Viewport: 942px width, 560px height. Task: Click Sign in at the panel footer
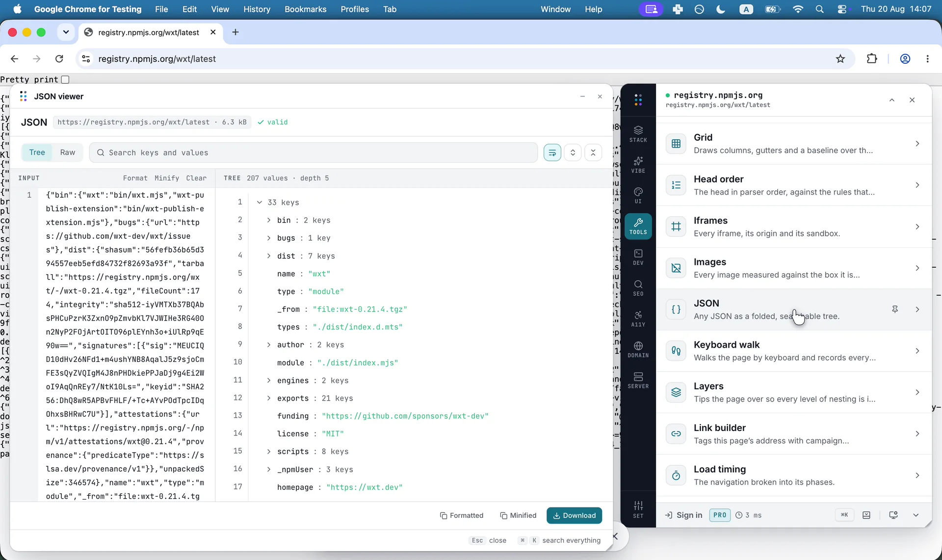coord(683,515)
